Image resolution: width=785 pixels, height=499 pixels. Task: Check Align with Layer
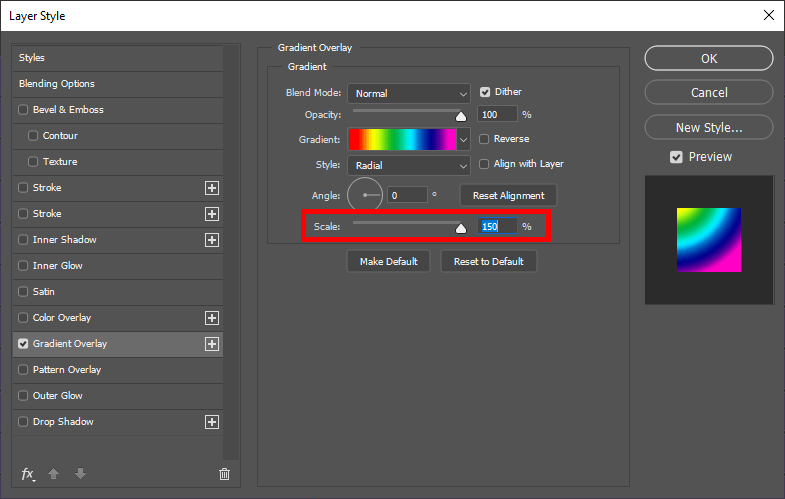[484, 164]
